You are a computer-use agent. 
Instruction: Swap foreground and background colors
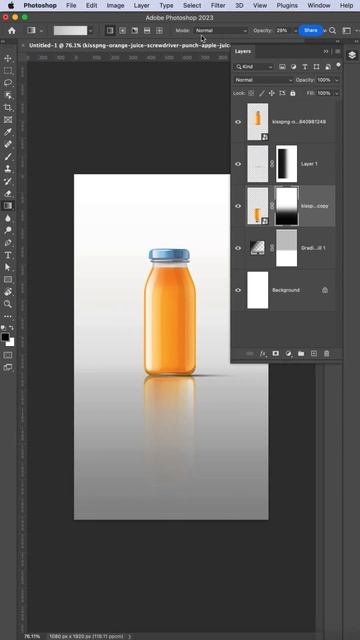pyautogui.click(x=11, y=328)
